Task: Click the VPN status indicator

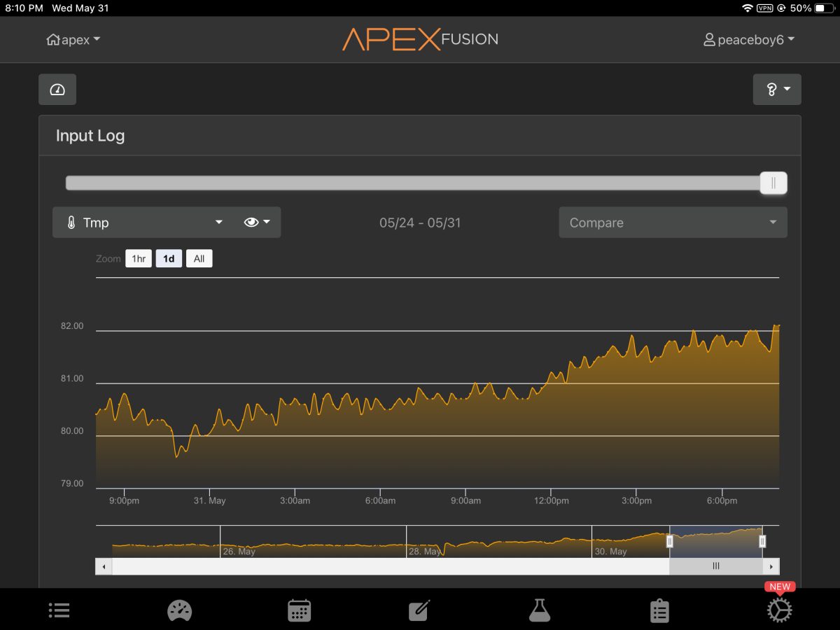Action: (x=764, y=8)
